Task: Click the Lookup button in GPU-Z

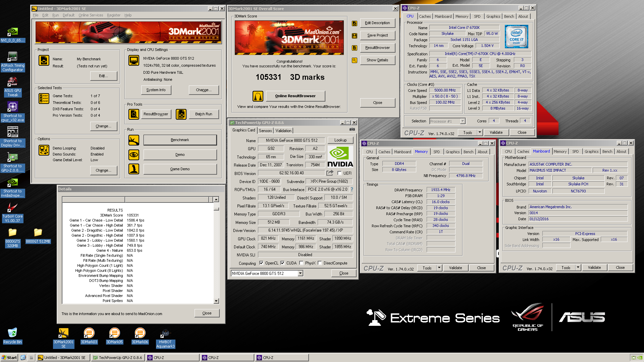Action: tap(340, 140)
